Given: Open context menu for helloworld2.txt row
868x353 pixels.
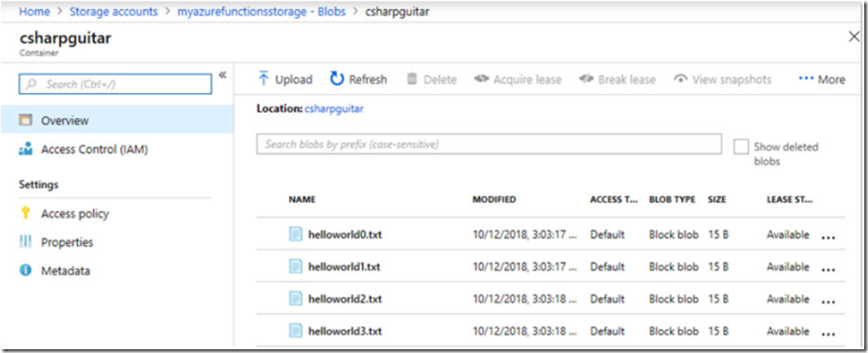Looking at the screenshot, I should tap(828, 302).
